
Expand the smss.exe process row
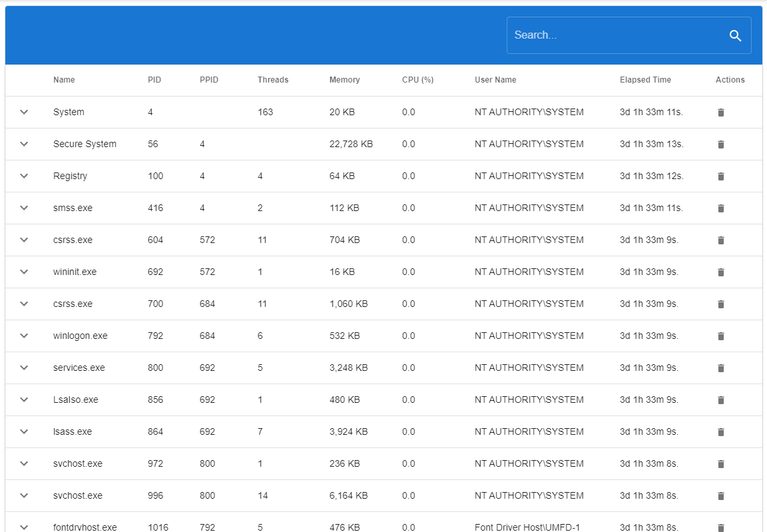coord(23,208)
